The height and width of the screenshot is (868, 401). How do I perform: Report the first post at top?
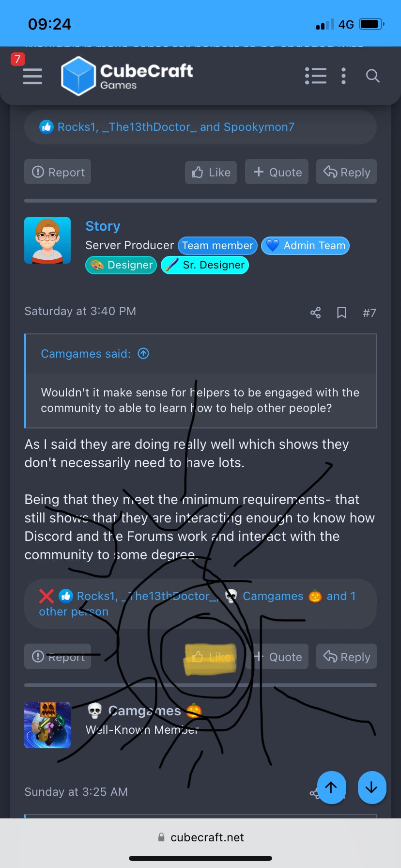coord(58,172)
